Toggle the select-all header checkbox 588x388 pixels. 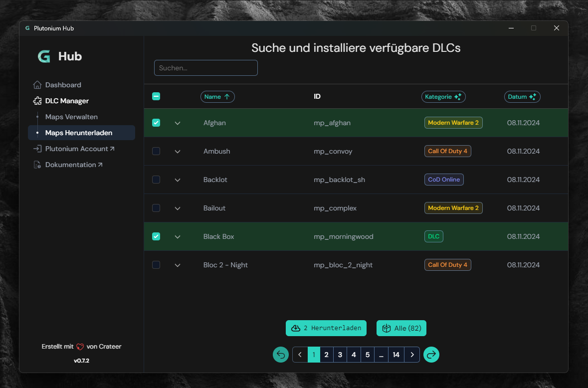pos(156,97)
